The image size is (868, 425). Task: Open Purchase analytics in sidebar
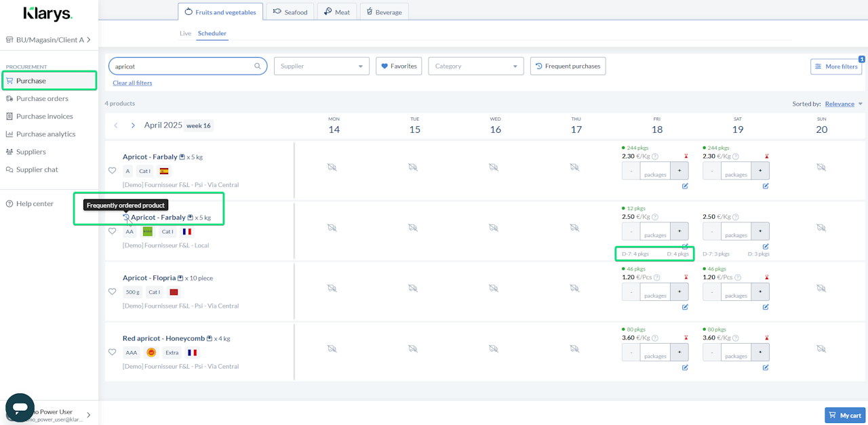click(45, 134)
